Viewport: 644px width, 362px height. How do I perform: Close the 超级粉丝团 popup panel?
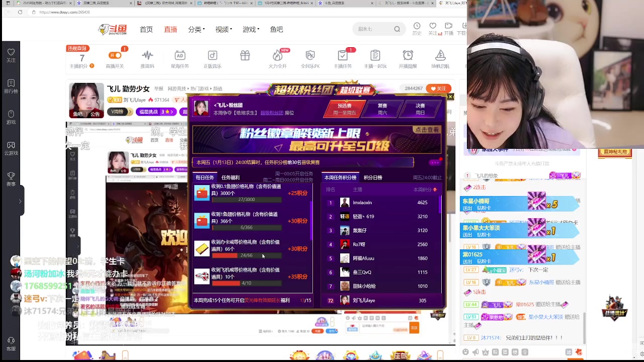click(450, 97)
